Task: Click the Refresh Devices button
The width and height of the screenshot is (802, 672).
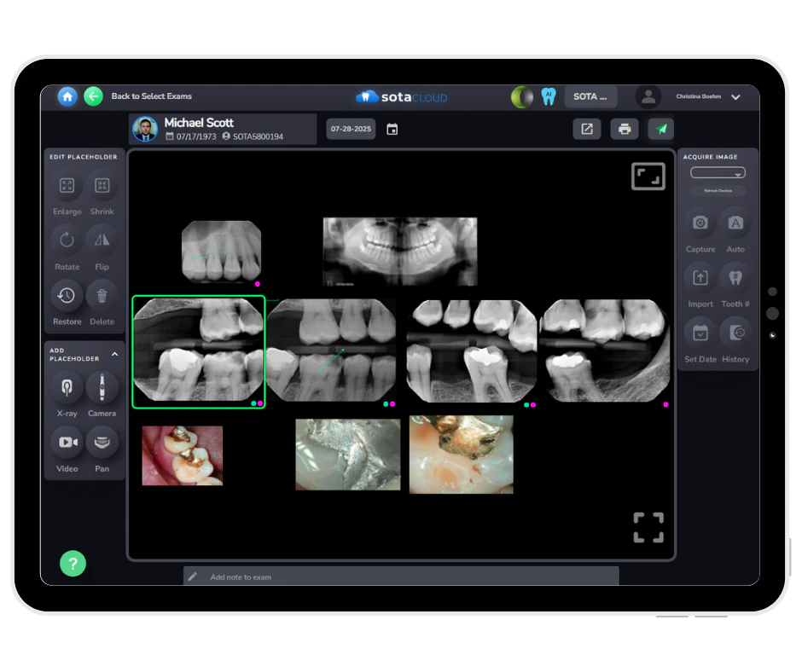Action: coord(718,191)
